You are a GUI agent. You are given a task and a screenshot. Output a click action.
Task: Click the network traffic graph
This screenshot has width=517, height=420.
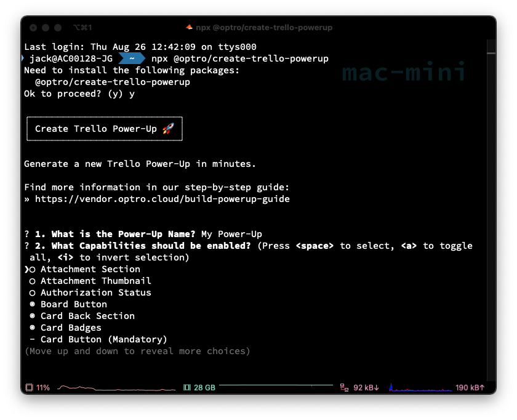coord(420,387)
